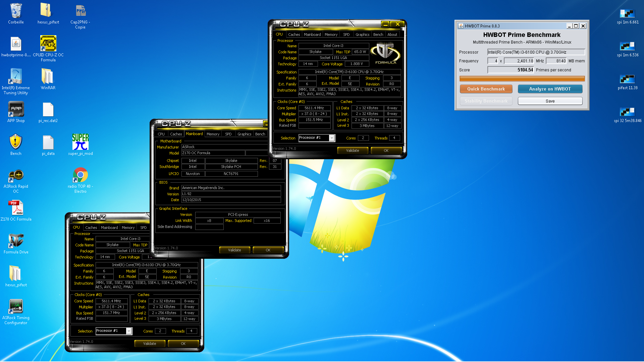The width and height of the screenshot is (644, 362).
Task: Click OK in middle CPU-Z window
Action: click(x=268, y=250)
